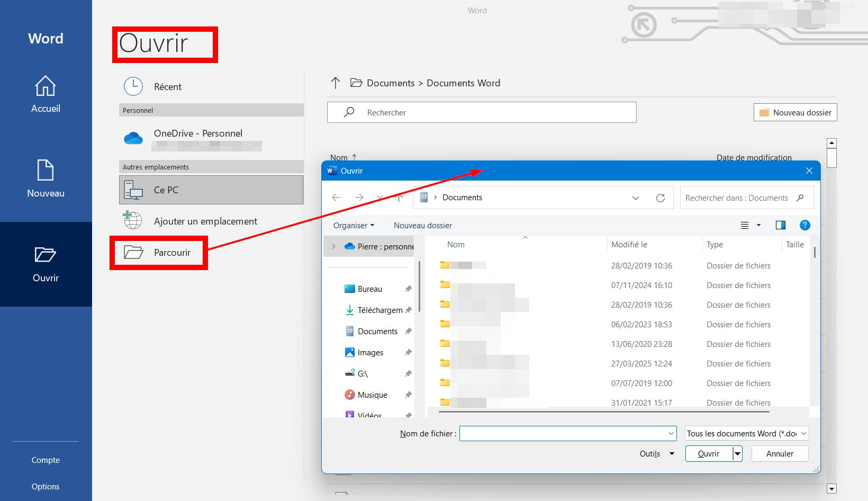868x501 pixels.
Task: Open Help with the question mark icon
Action: [804, 225]
